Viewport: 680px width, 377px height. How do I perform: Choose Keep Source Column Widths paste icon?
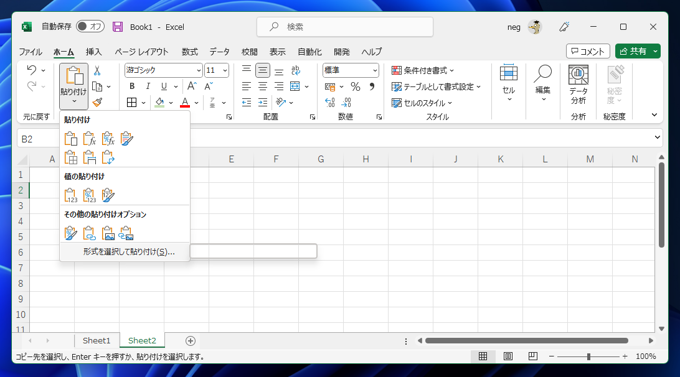tap(89, 157)
